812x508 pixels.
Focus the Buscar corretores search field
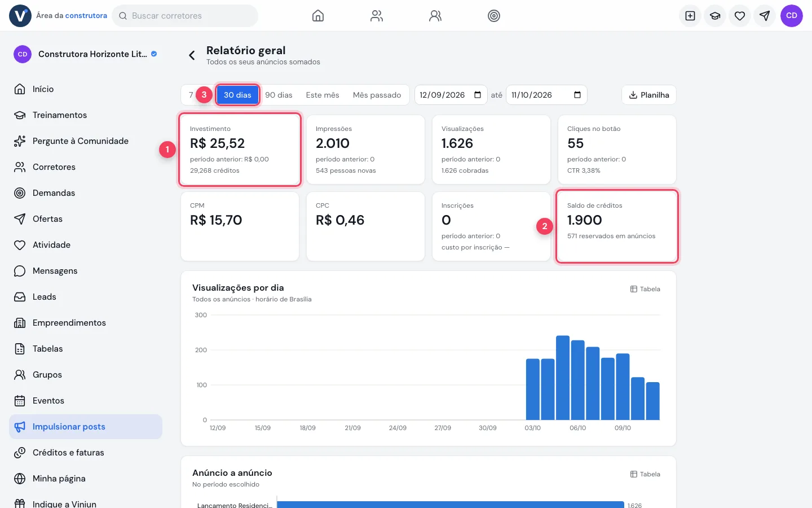[185, 16]
